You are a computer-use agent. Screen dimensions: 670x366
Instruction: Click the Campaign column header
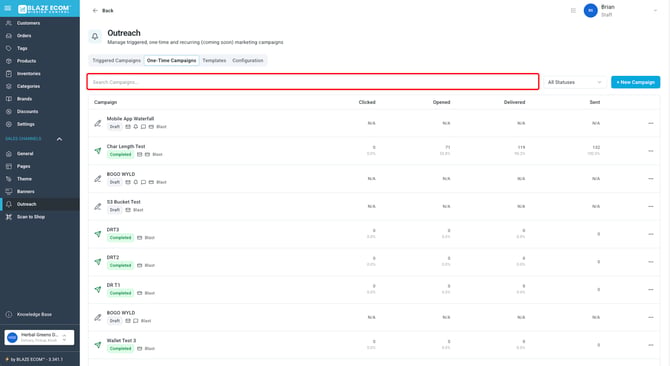pos(106,102)
